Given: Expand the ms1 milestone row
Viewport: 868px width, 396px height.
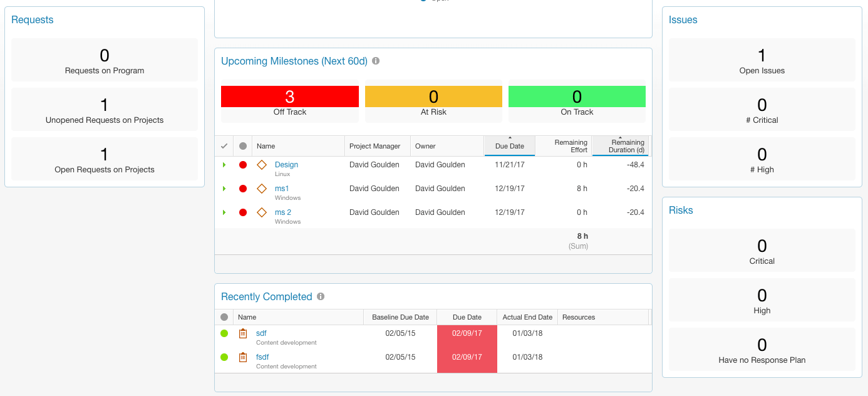Looking at the screenshot, I should pyautogui.click(x=224, y=188).
